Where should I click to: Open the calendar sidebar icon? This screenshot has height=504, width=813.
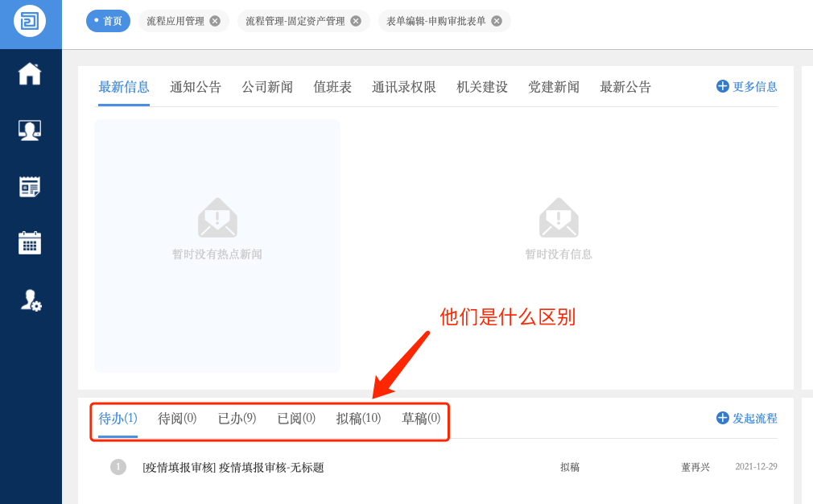coord(30,242)
